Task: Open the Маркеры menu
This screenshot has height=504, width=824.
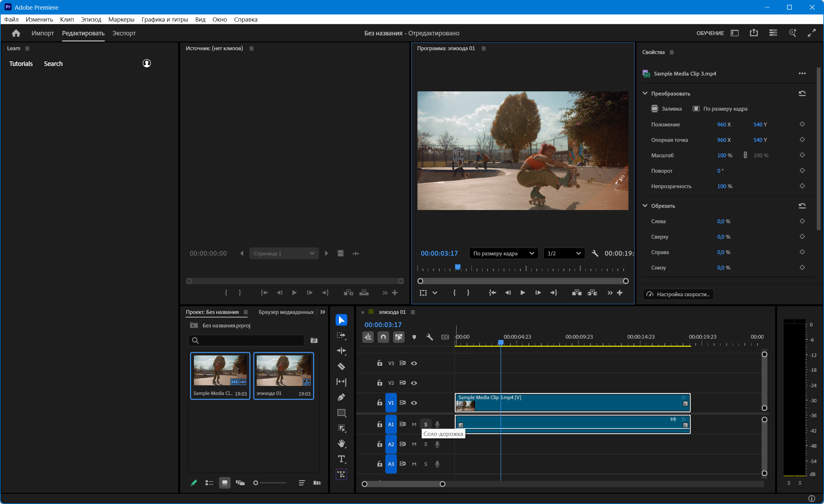Action: click(x=121, y=19)
